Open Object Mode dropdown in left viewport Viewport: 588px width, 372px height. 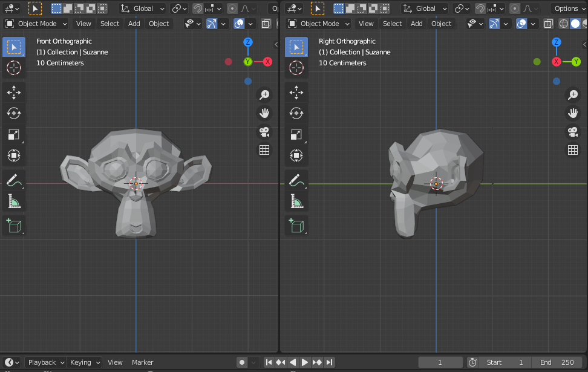click(36, 24)
